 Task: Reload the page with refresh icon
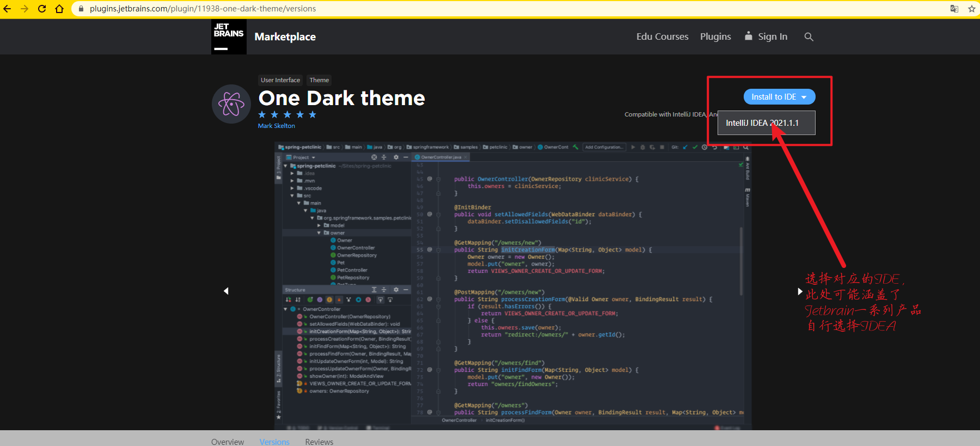[42, 9]
